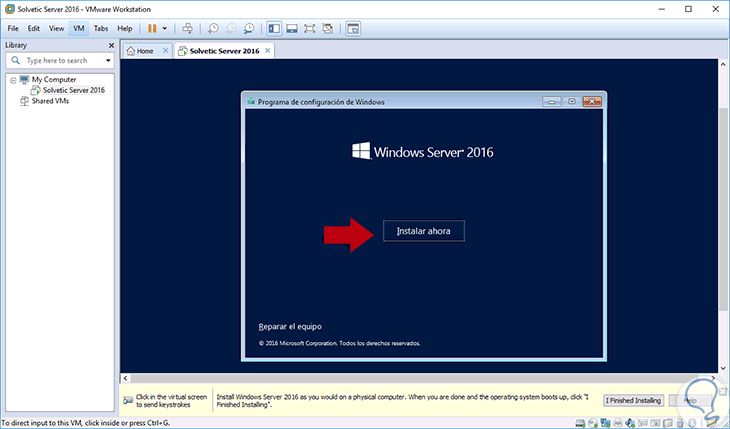Collapse the My Computer tree node

(x=13, y=80)
